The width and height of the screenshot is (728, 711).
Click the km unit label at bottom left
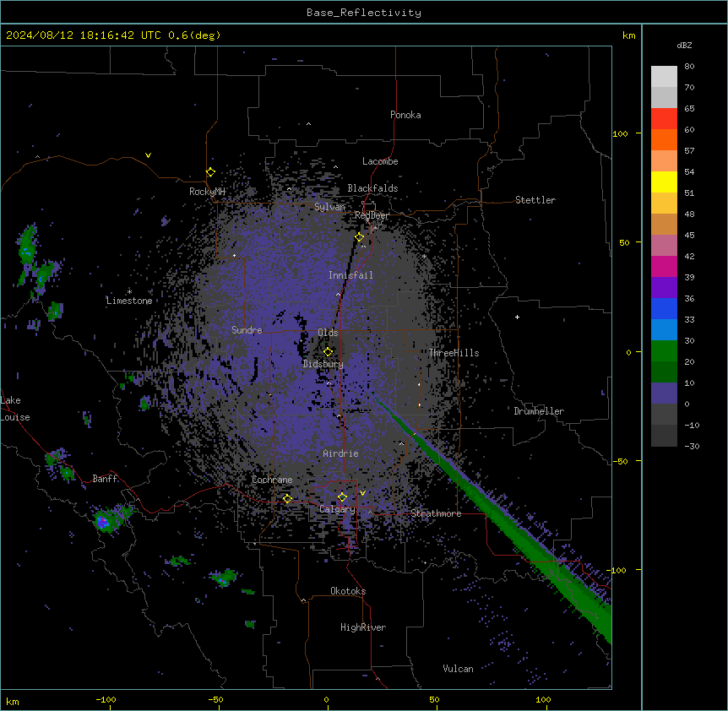[13, 701]
